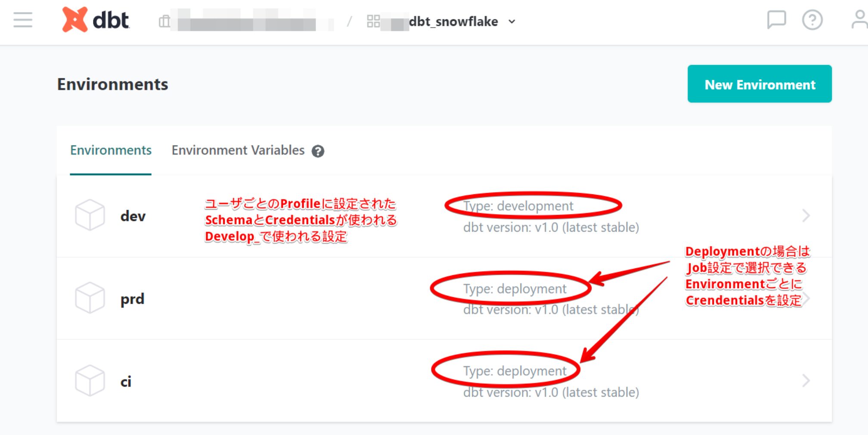
Task: Open the hamburger navigation menu
Action: (23, 20)
